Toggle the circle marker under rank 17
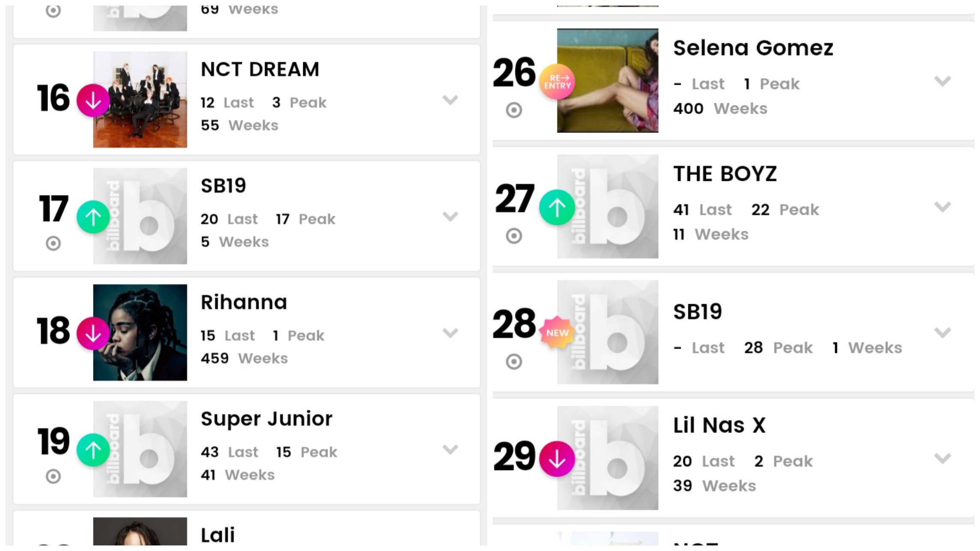Viewport: 980px width, 551px height. point(53,243)
